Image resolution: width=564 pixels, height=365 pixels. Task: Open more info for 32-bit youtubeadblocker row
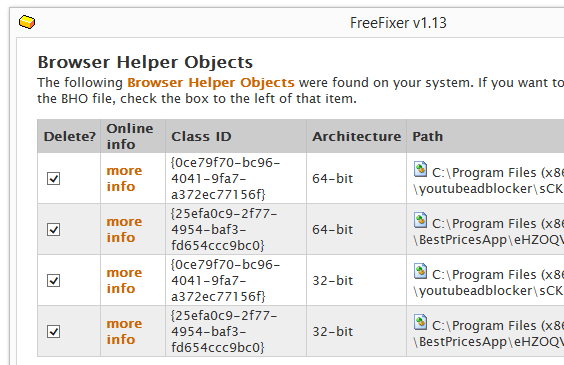click(124, 280)
